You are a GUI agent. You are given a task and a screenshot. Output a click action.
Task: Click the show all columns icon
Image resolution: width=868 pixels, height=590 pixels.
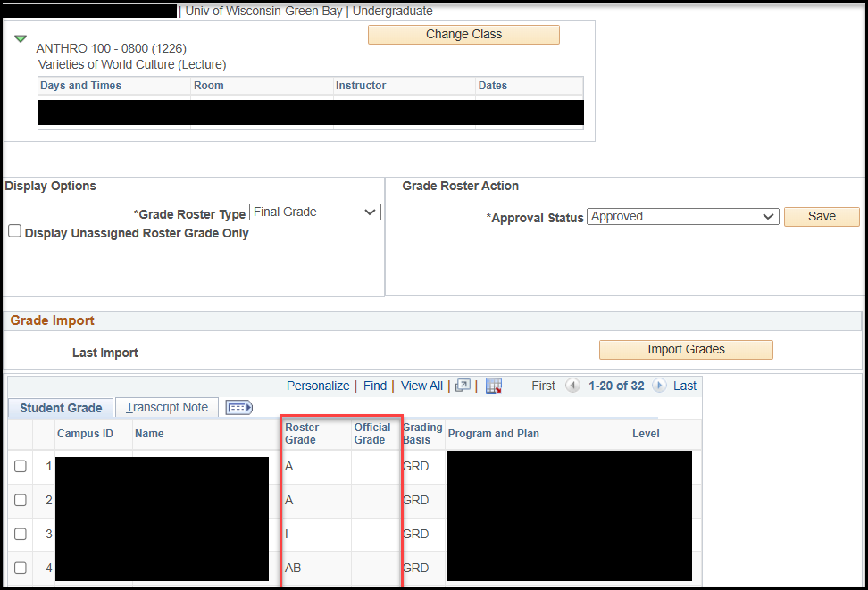point(239,407)
